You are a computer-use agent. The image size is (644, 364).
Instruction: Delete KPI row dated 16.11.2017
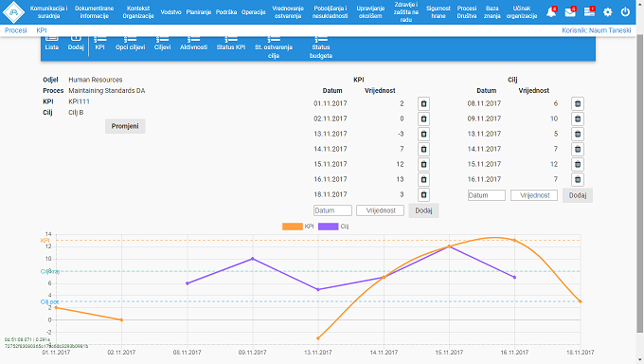point(423,180)
